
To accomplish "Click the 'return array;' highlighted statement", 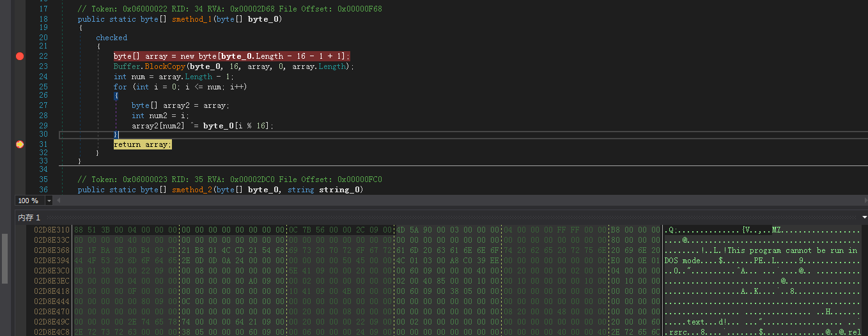I will click(143, 145).
